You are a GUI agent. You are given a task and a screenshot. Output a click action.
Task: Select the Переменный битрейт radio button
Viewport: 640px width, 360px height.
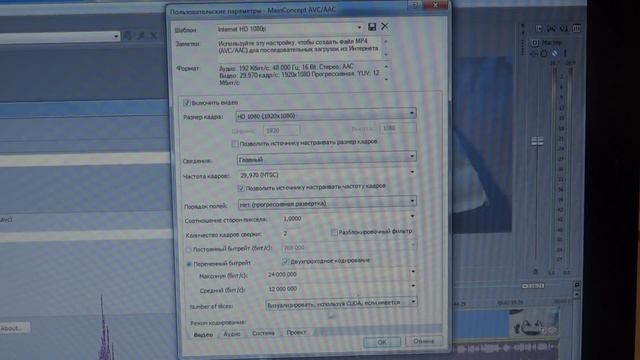click(189, 264)
